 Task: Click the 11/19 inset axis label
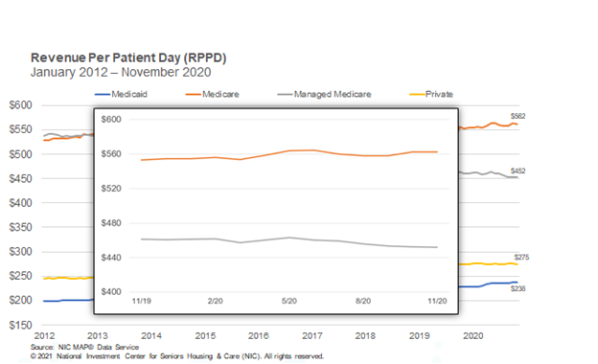click(142, 301)
